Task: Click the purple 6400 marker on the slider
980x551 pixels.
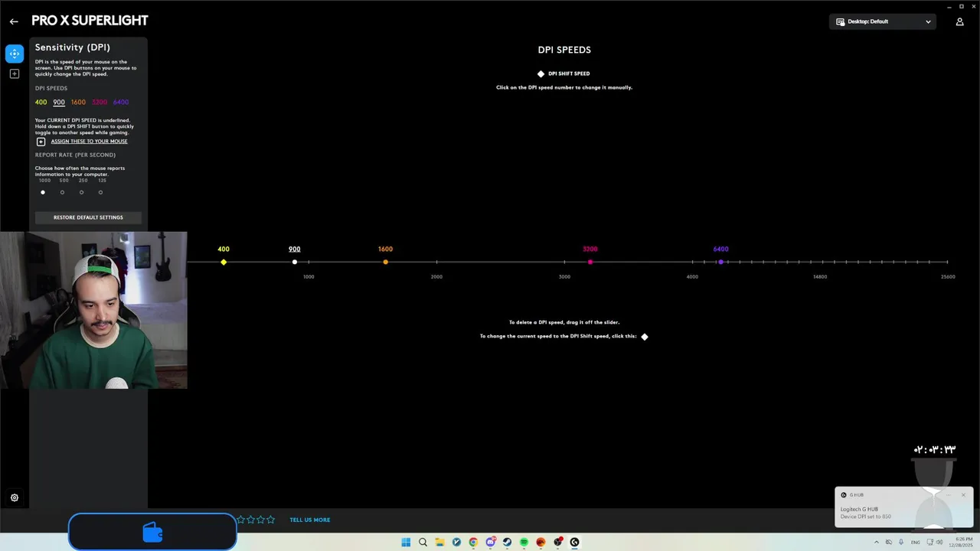Action: point(720,262)
